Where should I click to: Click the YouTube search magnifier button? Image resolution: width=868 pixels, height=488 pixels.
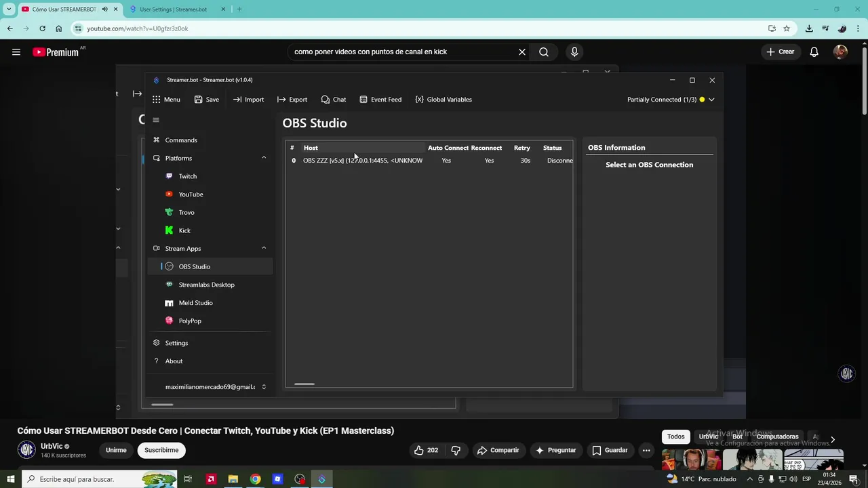coord(544,52)
